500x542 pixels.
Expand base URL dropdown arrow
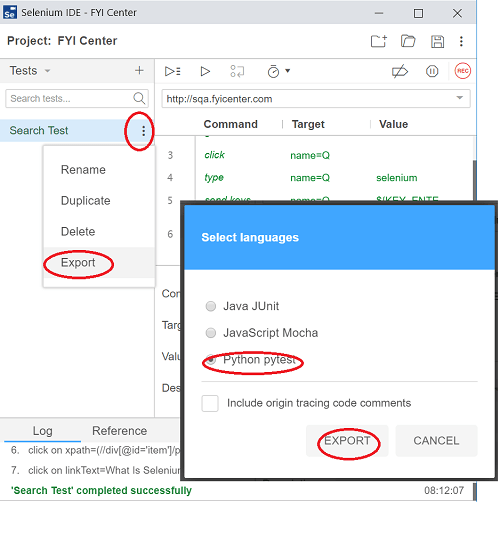[460, 98]
